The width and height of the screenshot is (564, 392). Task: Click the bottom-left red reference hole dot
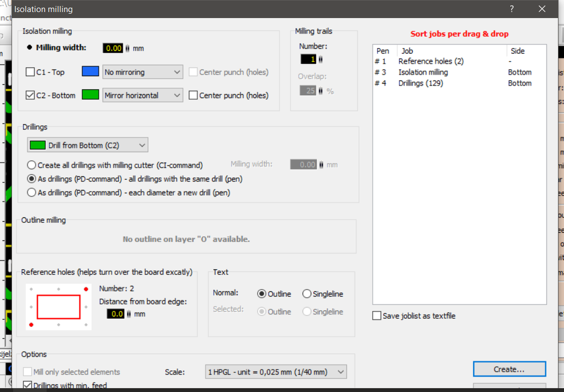[31, 325]
